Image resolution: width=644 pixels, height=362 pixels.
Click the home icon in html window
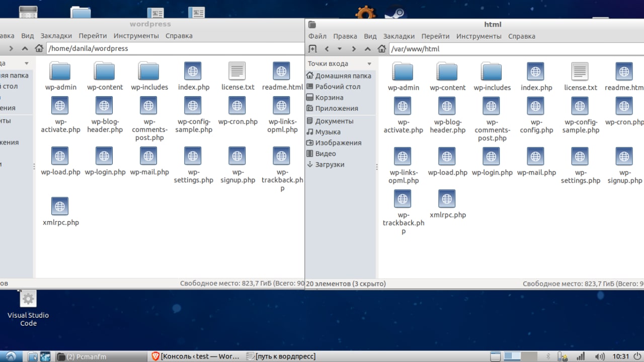click(x=382, y=49)
